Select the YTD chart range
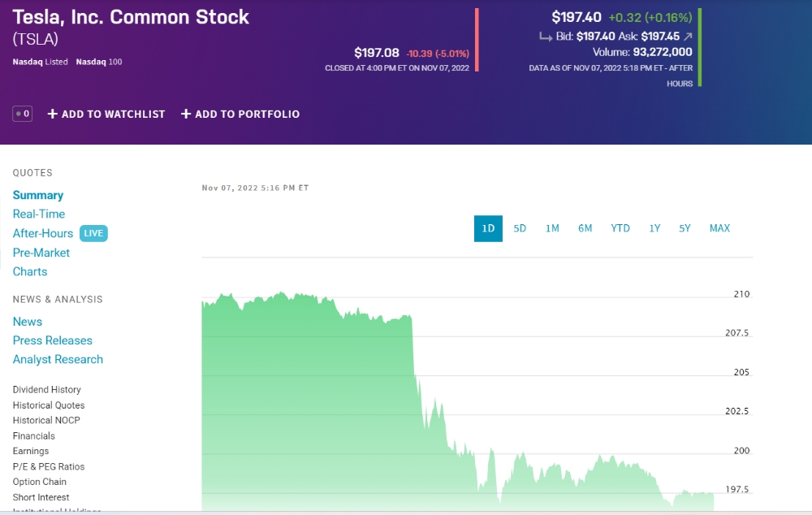This screenshot has height=515, width=812. [620, 228]
